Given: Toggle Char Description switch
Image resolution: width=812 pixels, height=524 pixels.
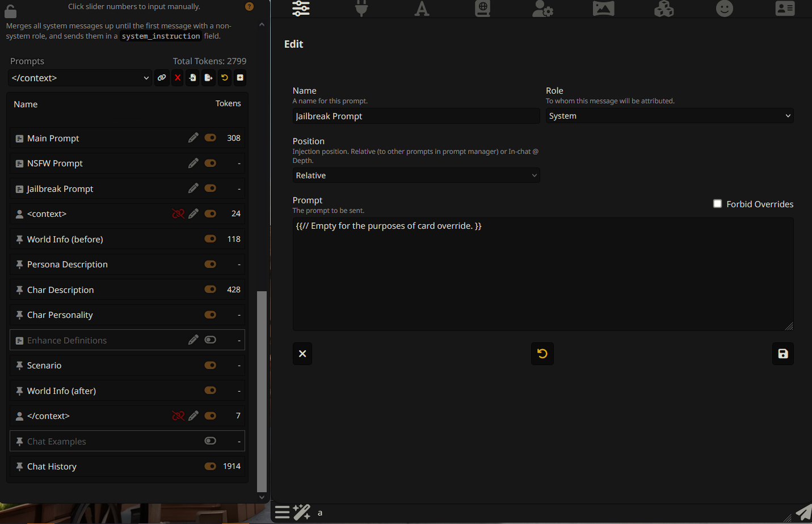Looking at the screenshot, I should click(x=210, y=289).
